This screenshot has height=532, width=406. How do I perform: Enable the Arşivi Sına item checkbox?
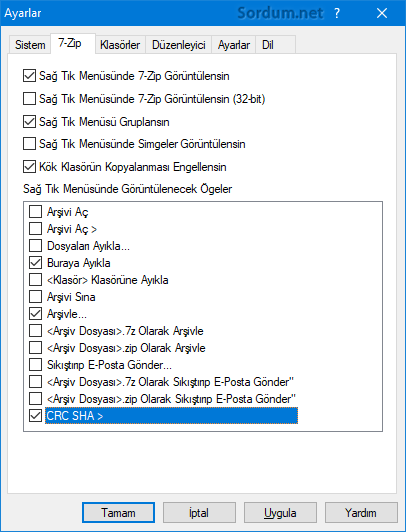[35, 297]
